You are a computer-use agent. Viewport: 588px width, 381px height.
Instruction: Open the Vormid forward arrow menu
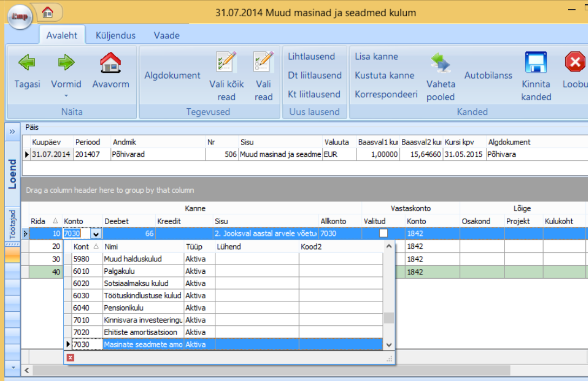pyautogui.click(x=66, y=63)
